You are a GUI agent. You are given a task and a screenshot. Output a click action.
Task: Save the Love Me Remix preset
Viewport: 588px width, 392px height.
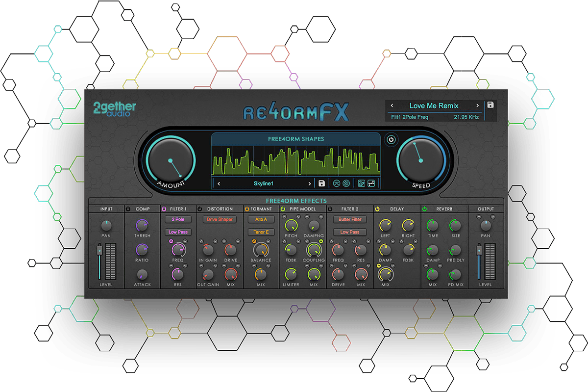[x=490, y=105]
